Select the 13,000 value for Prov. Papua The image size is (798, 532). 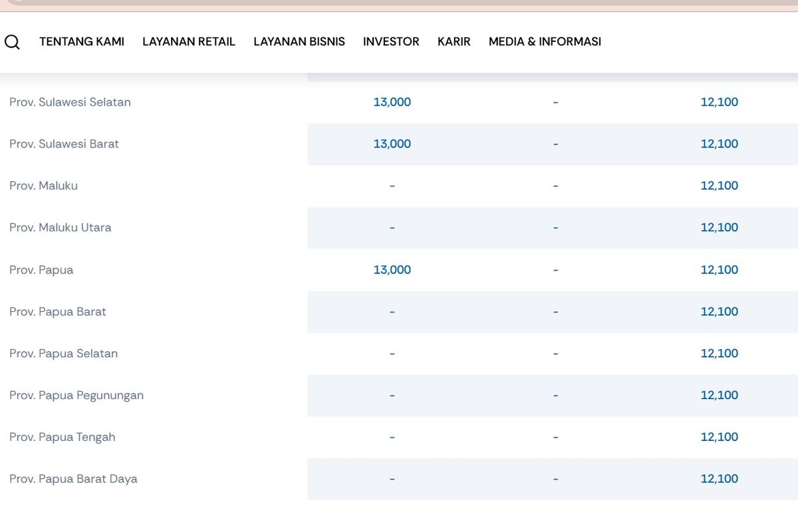(392, 269)
